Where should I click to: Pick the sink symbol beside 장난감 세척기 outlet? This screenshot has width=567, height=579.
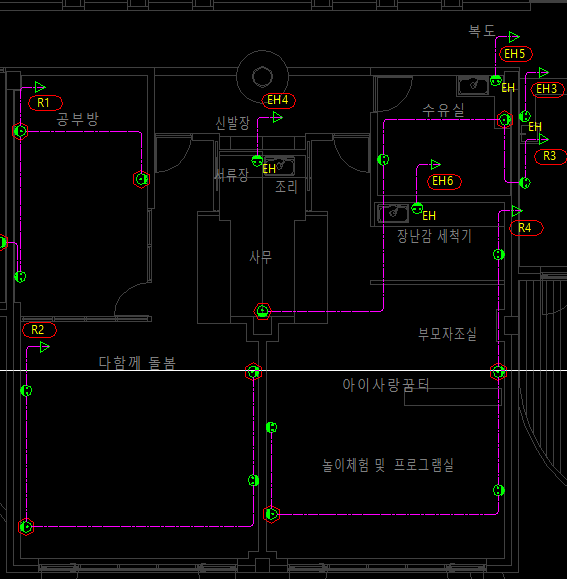pos(393,213)
